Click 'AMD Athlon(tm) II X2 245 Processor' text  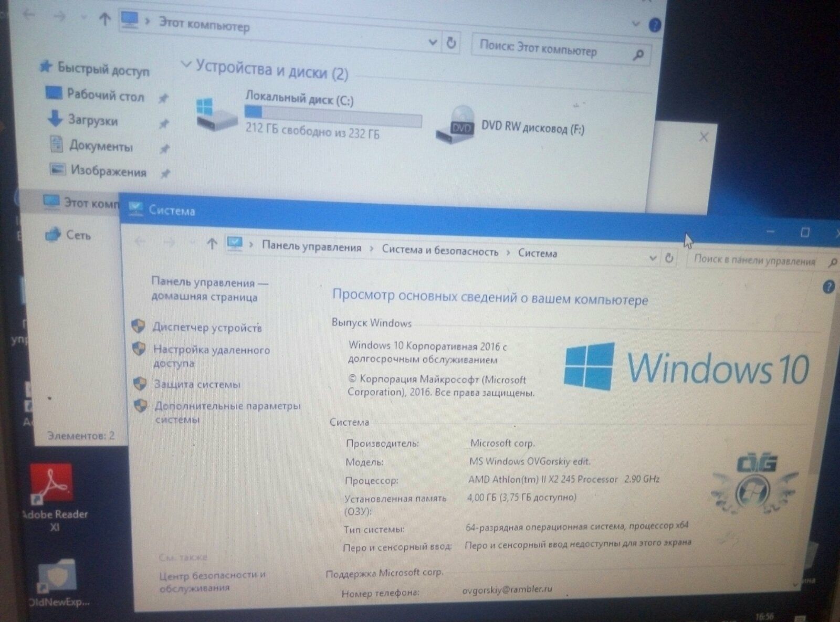543,479
